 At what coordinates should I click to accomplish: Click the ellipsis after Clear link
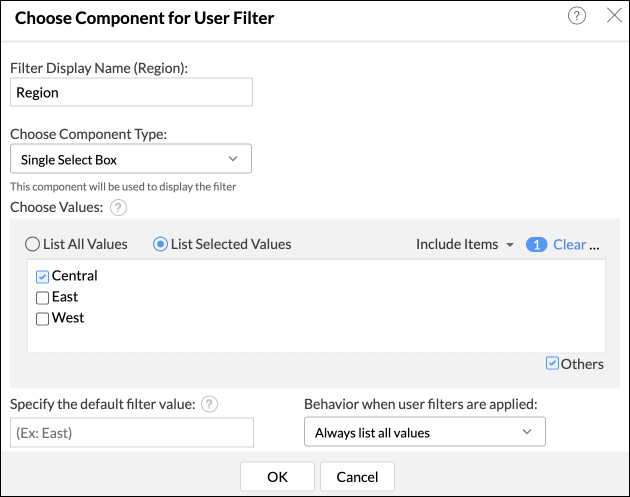click(x=594, y=244)
